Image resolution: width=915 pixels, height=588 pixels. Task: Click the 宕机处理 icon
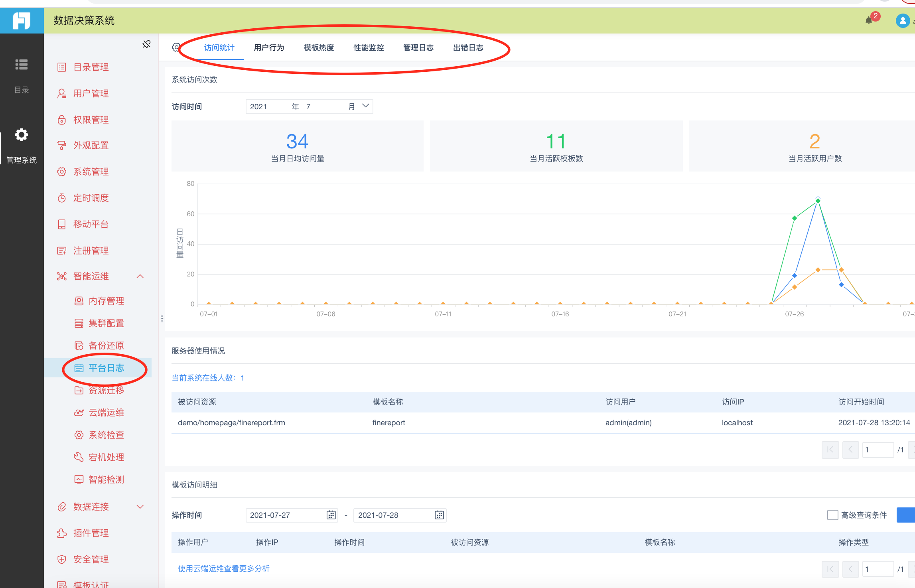79,457
